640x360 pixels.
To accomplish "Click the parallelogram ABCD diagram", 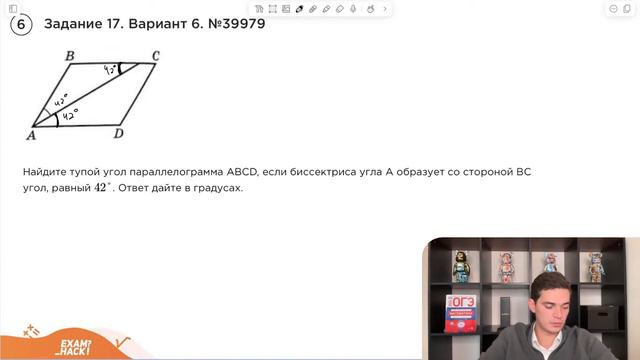I will tap(93, 96).
